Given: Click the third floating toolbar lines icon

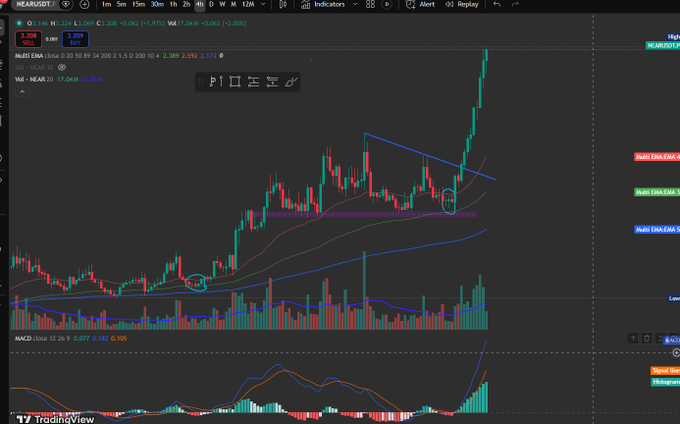Looking at the screenshot, I should [x=253, y=82].
